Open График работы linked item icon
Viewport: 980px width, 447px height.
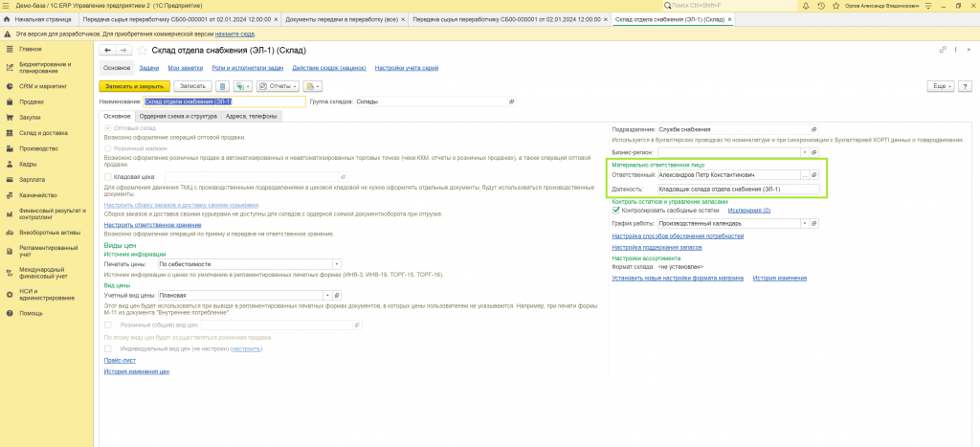813,223
